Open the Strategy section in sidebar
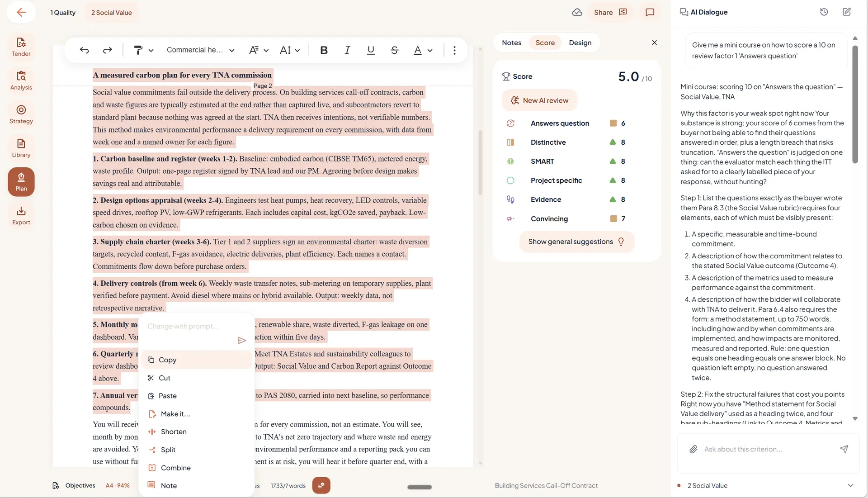This screenshot has width=868, height=498. pos(21,114)
